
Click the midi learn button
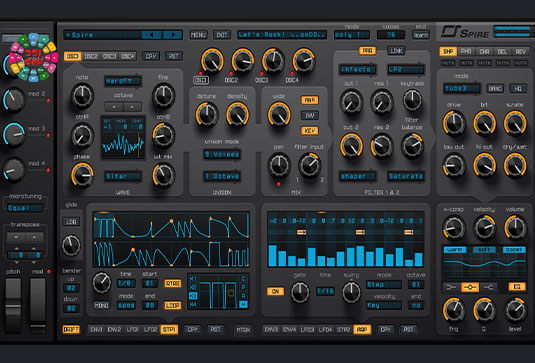[421, 35]
